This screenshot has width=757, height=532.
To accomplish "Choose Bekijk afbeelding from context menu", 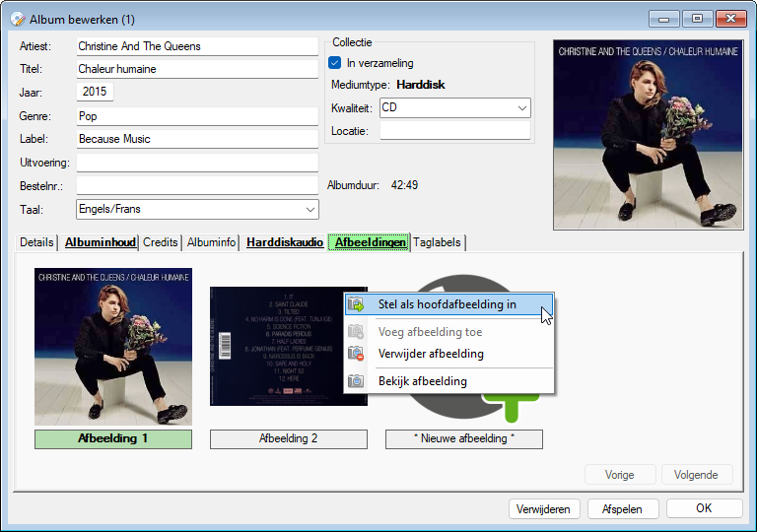I will (449, 381).
